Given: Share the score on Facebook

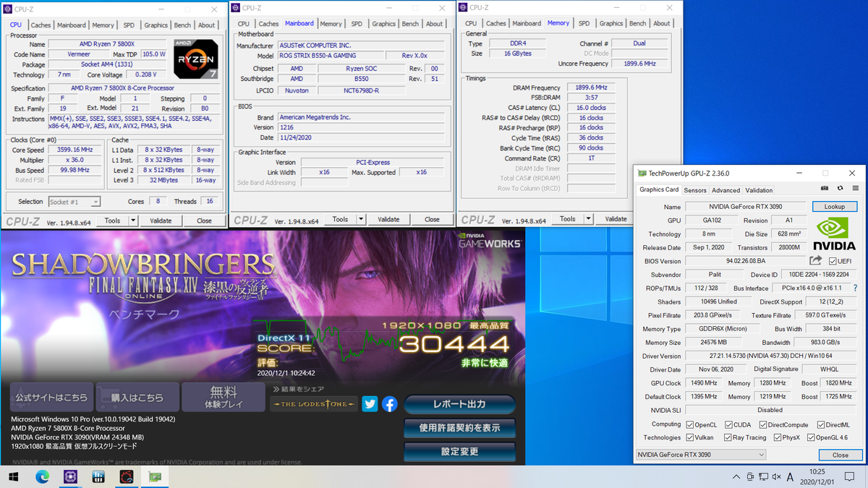Looking at the screenshot, I should [389, 404].
